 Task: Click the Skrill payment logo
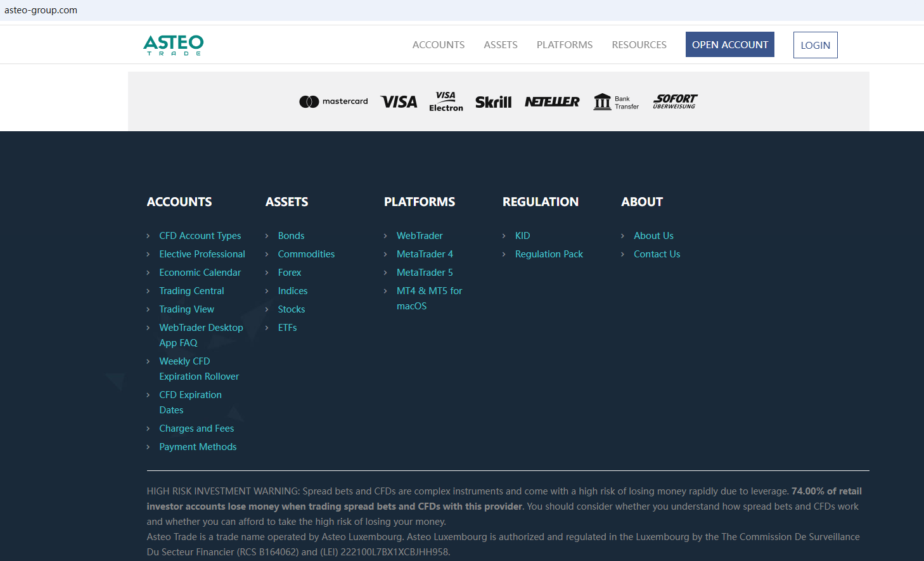[x=493, y=101]
